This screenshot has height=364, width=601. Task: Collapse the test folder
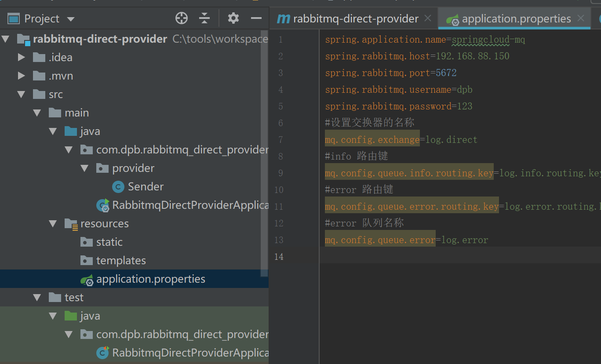(37, 297)
